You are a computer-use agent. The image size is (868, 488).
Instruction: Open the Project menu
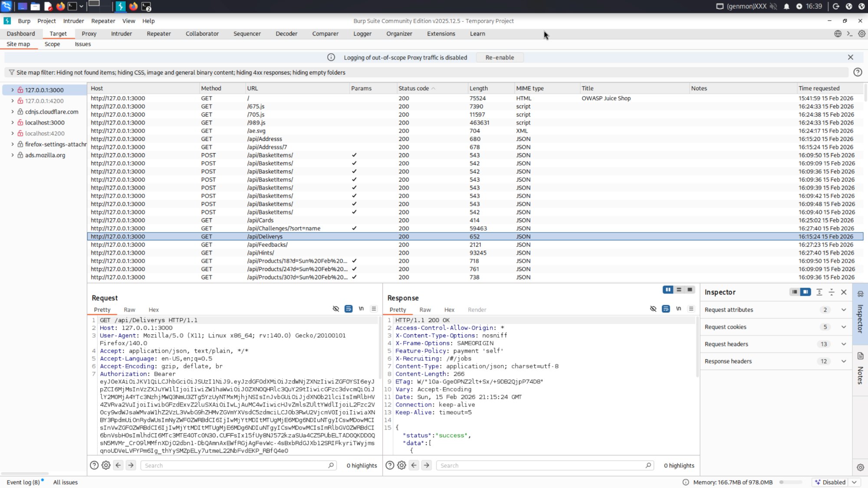click(46, 21)
